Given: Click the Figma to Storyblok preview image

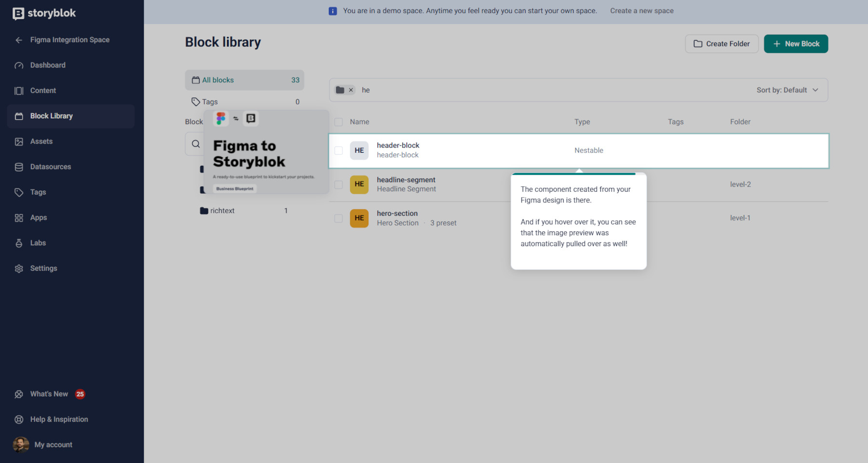Looking at the screenshot, I should point(266,152).
